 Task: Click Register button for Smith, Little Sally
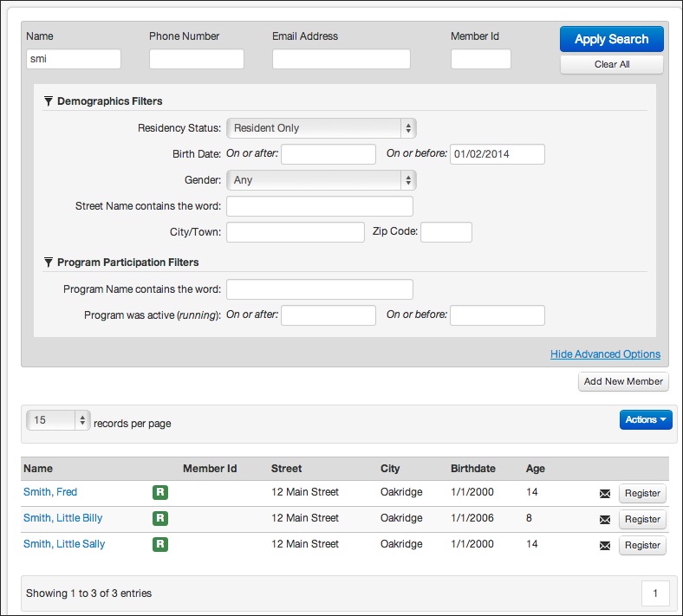click(642, 545)
